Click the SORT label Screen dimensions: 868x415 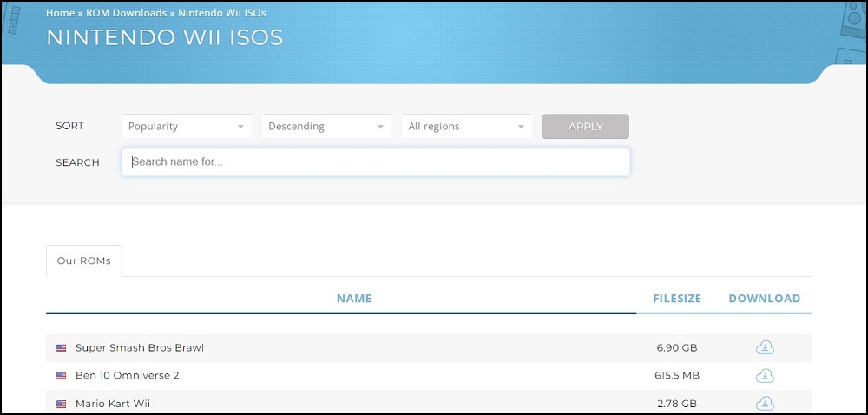(x=69, y=126)
